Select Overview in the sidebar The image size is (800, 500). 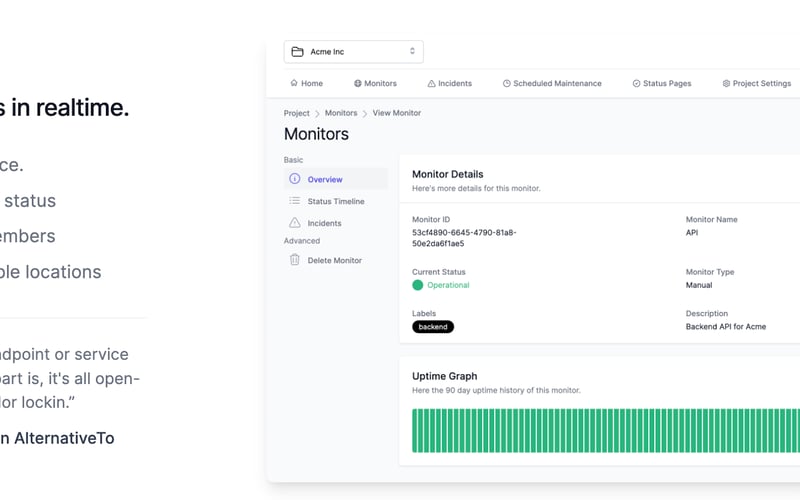coord(335,179)
